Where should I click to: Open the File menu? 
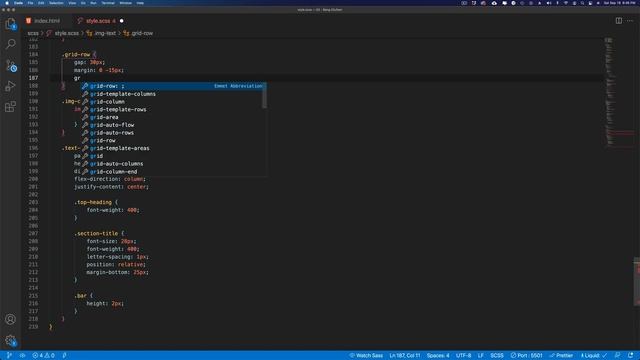(x=30, y=3)
